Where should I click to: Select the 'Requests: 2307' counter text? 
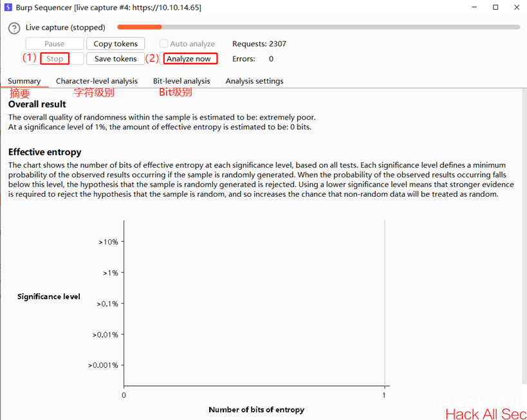click(259, 44)
